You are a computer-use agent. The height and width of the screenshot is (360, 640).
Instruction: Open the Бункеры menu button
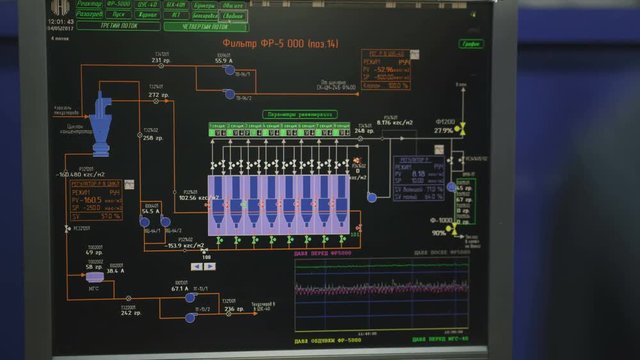204,5
